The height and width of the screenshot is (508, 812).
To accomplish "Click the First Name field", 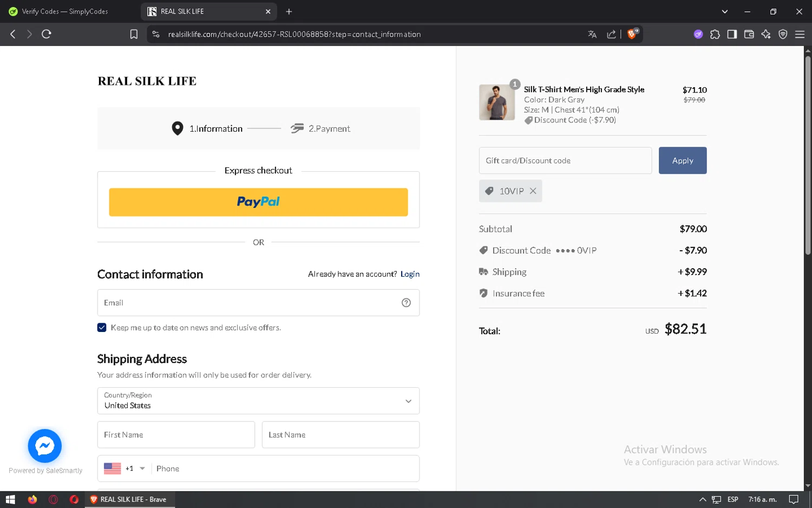I will pos(176,435).
